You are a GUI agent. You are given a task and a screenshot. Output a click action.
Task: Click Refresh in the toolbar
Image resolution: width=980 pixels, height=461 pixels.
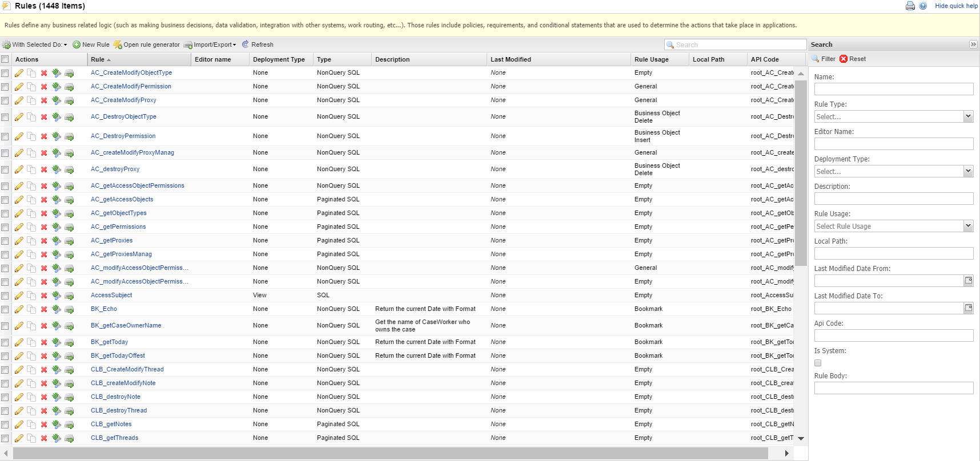(x=258, y=45)
